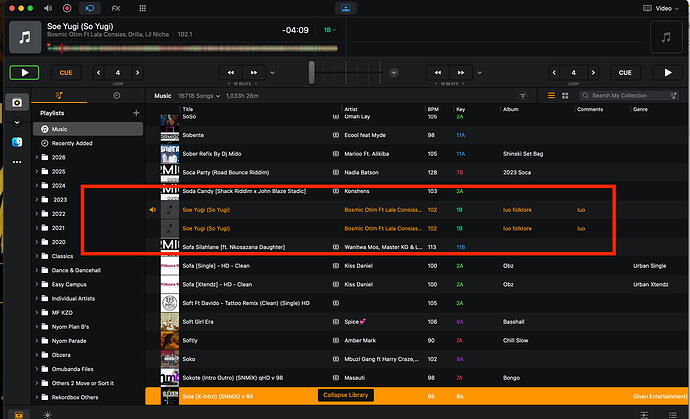The width and height of the screenshot is (690, 419).
Task: Skip forward on deck 2
Action: pos(461,73)
